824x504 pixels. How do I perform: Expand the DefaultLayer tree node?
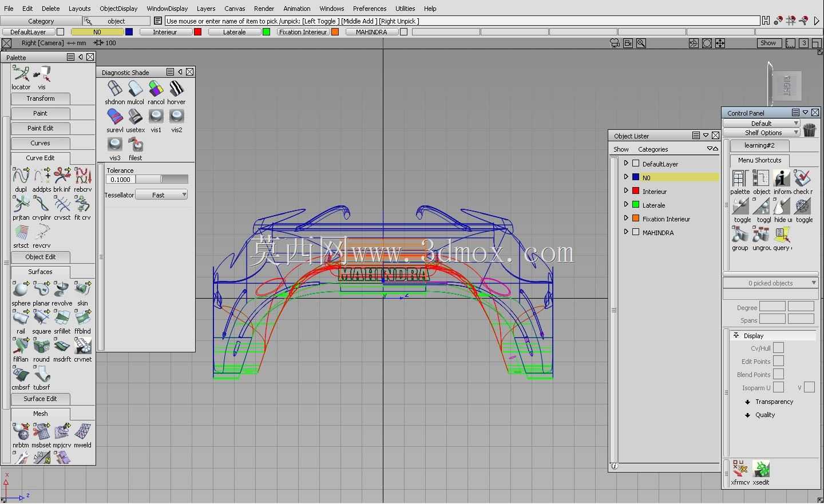(x=626, y=164)
